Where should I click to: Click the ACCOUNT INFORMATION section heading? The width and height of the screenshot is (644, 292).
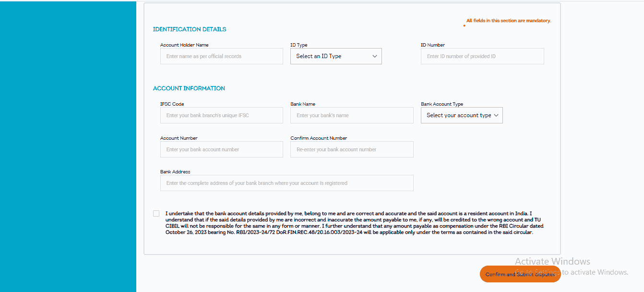(x=189, y=88)
